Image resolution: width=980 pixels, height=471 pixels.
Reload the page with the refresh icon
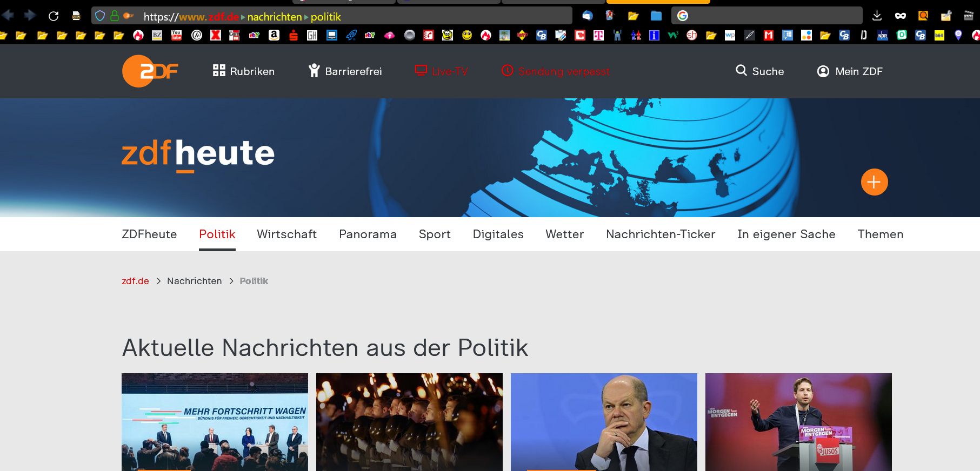click(54, 16)
